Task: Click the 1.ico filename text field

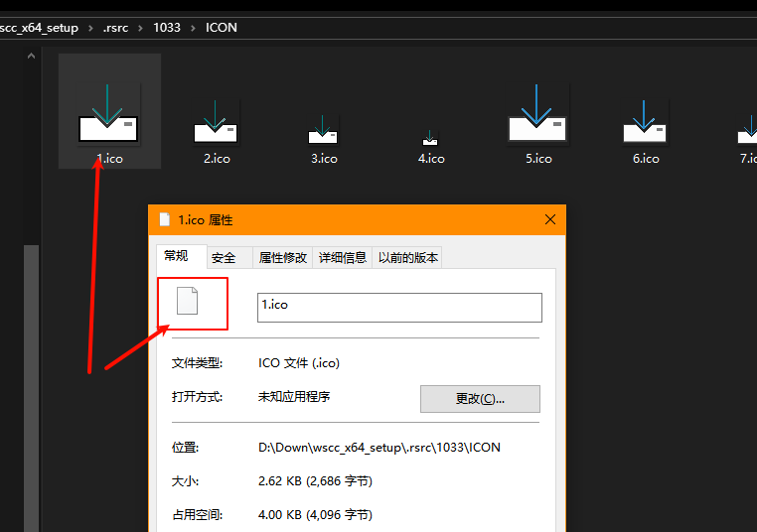Action: coord(399,307)
